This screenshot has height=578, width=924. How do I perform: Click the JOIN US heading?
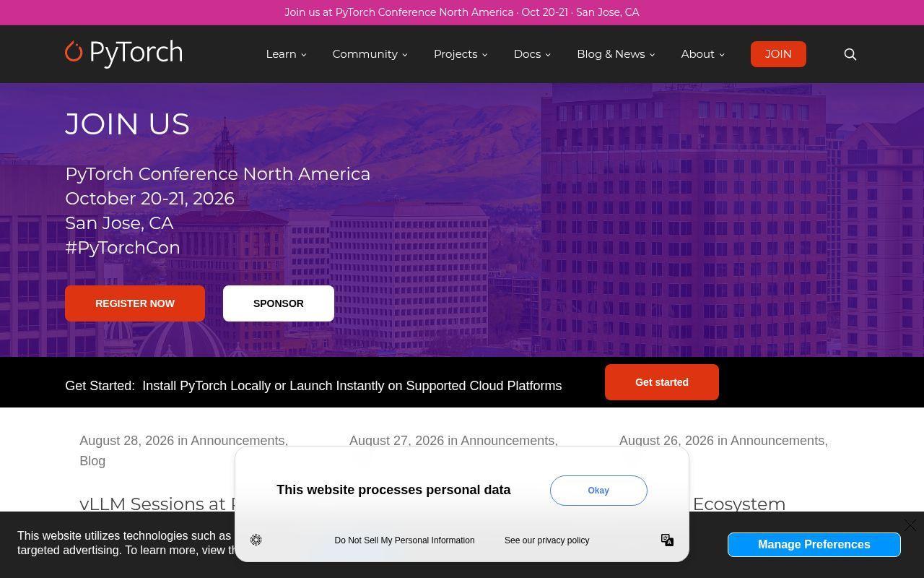pyautogui.click(x=128, y=124)
